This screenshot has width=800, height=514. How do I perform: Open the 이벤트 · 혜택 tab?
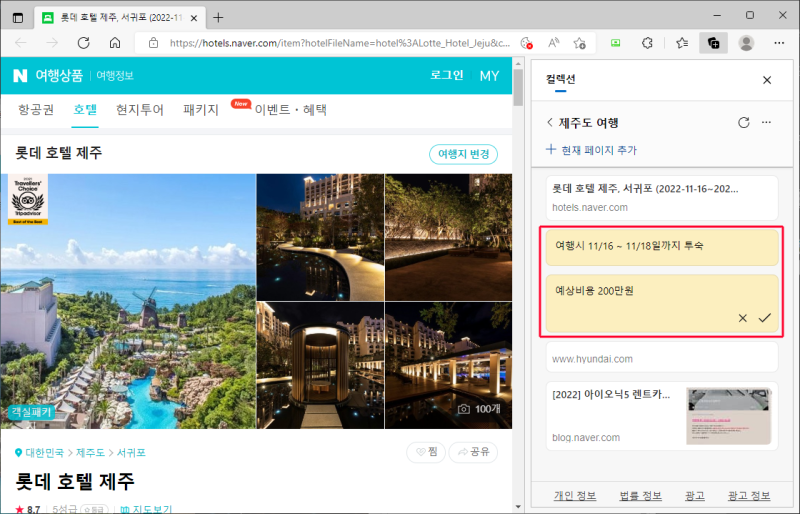[291, 110]
